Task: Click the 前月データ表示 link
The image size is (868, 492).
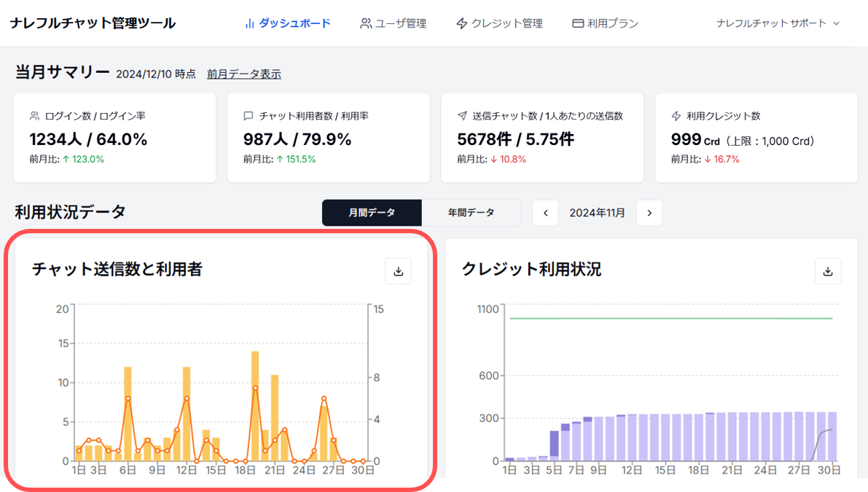Action: pos(243,74)
